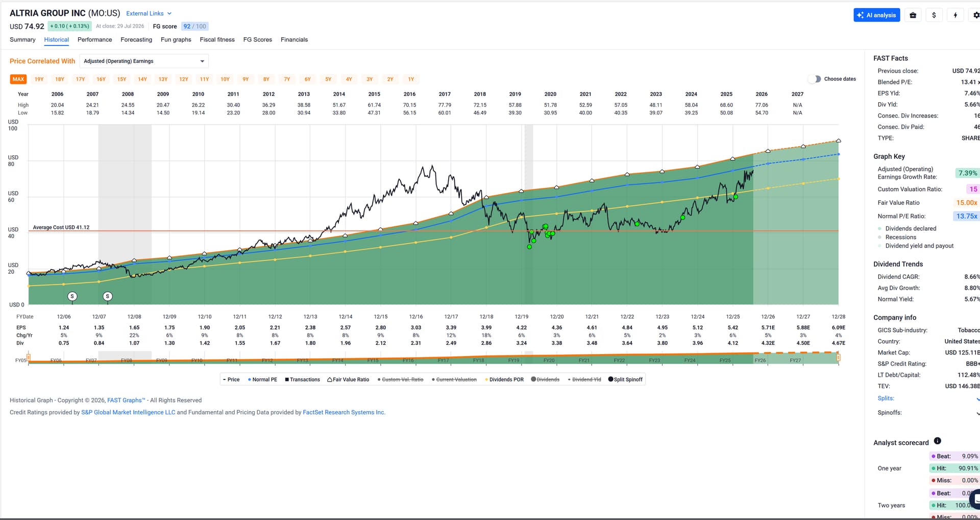Enable Custom Val. Ratio in the legend
Image resolution: width=980 pixels, height=520 pixels.
coord(400,380)
